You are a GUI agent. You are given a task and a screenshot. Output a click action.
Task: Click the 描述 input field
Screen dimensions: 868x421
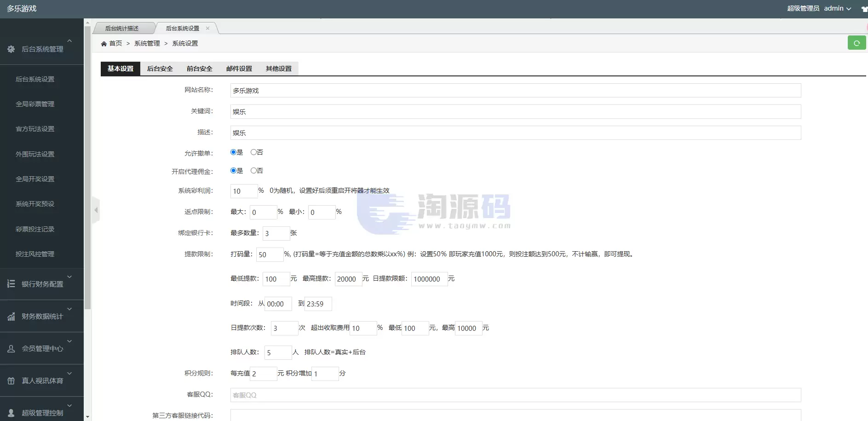coord(516,133)
